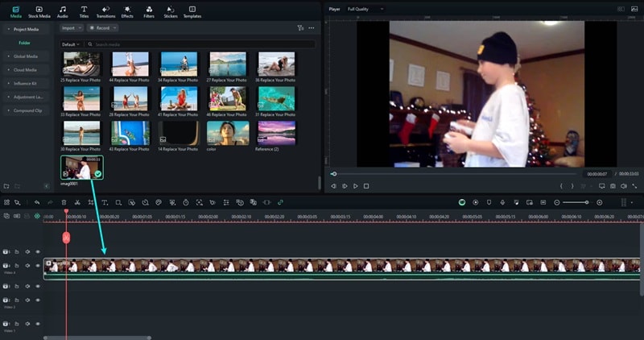Screen dimensions: 644x340
Task: Open the Effects tab
Action: click(127, 12)
